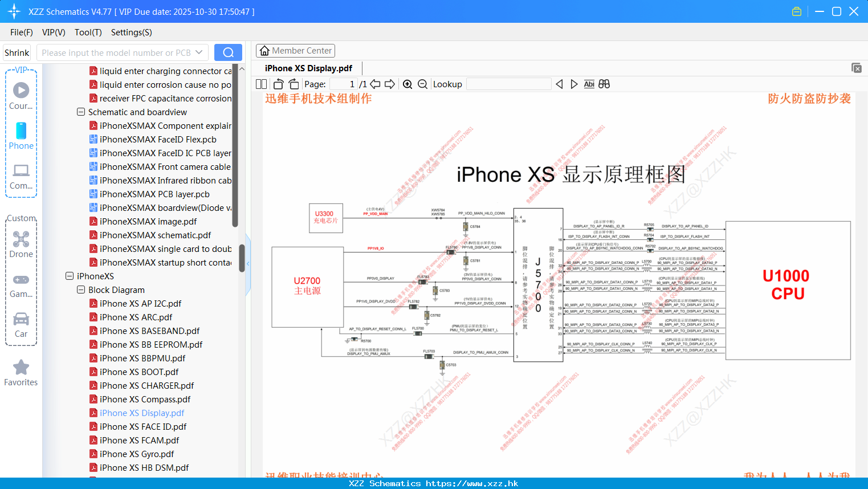
Task: Open the Settings(S) menu
Action: [x=132, y=32]
